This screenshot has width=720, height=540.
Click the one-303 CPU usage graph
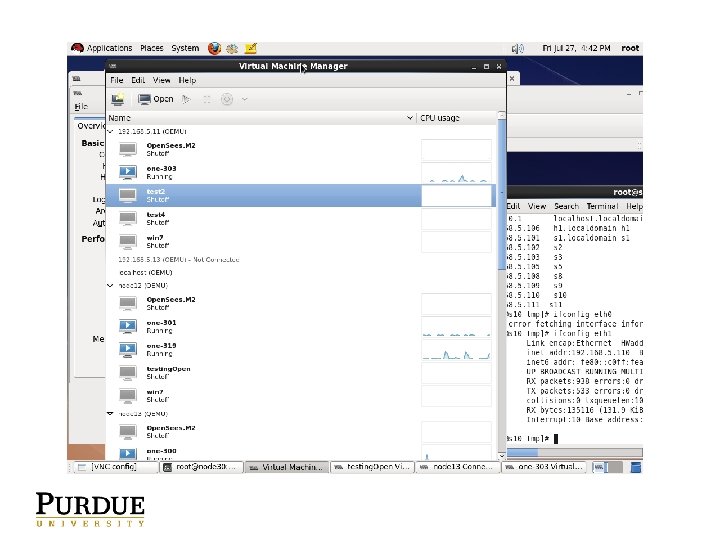(456, 173)
